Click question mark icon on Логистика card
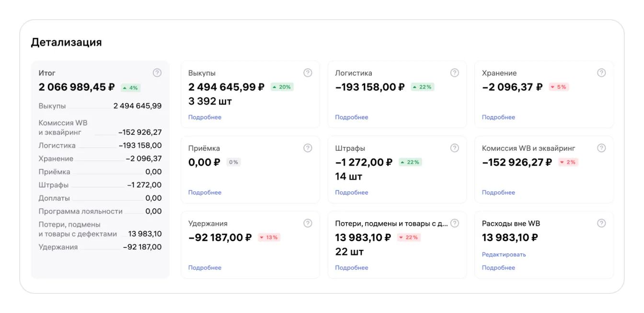This screenshot has width=644, height=313. click(455, 73)
